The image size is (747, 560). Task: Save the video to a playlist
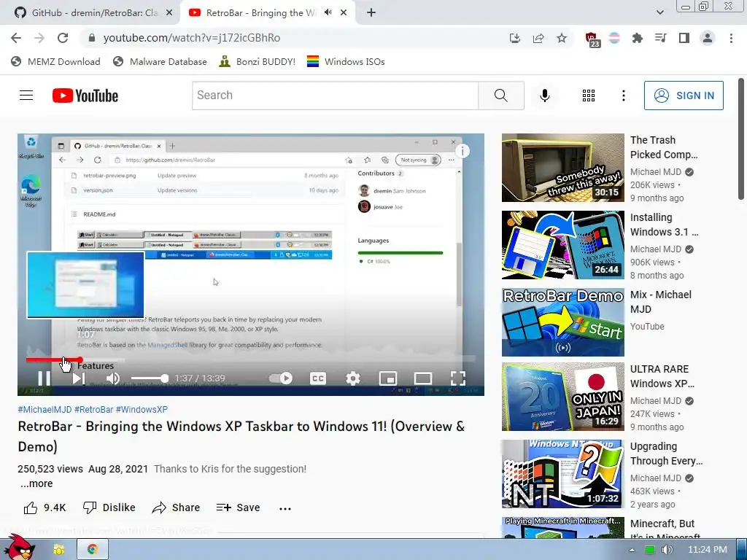(239, 507)
